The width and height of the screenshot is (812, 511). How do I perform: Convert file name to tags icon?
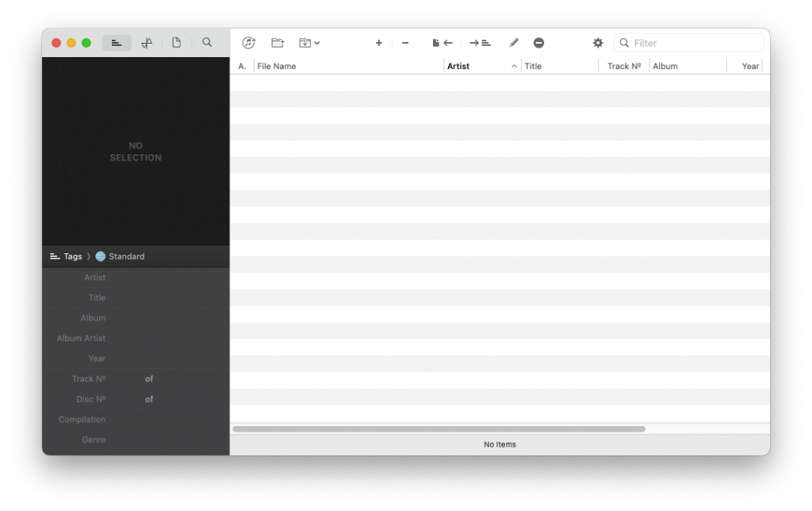[x=442, y=43]
